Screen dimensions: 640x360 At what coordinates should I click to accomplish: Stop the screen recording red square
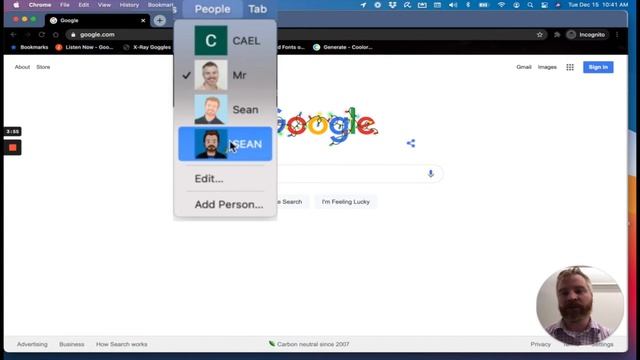click(13, 148)
